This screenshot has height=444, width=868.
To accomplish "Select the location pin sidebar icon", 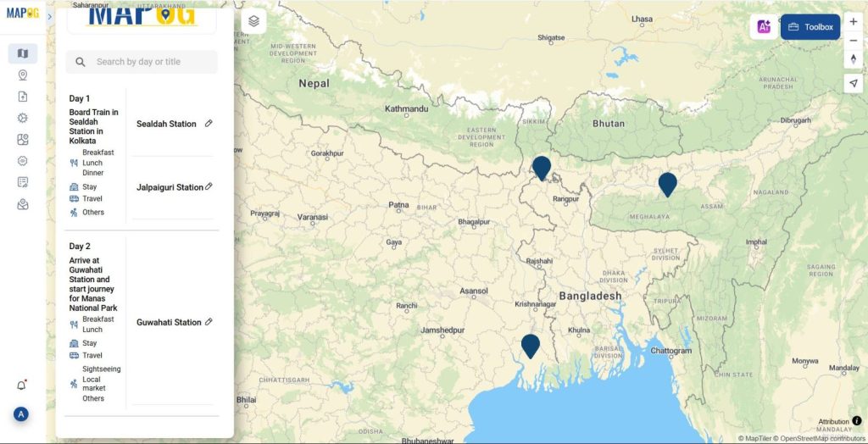I will point(23,75).
